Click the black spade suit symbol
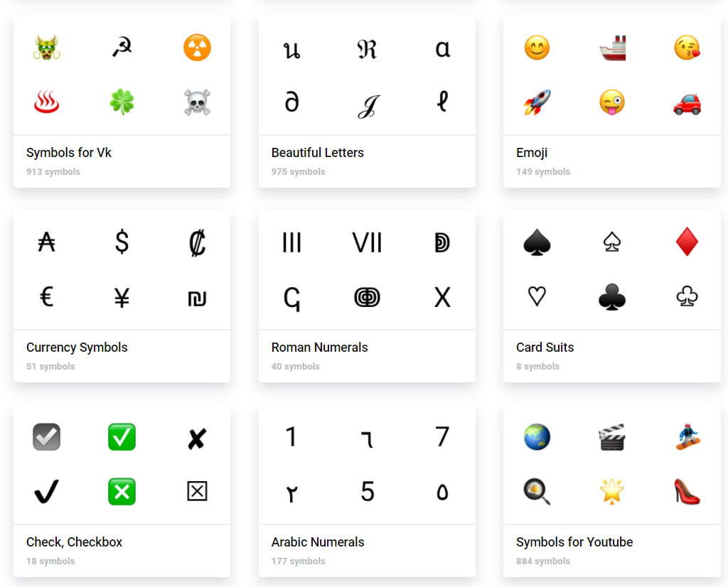 point(537,242)
